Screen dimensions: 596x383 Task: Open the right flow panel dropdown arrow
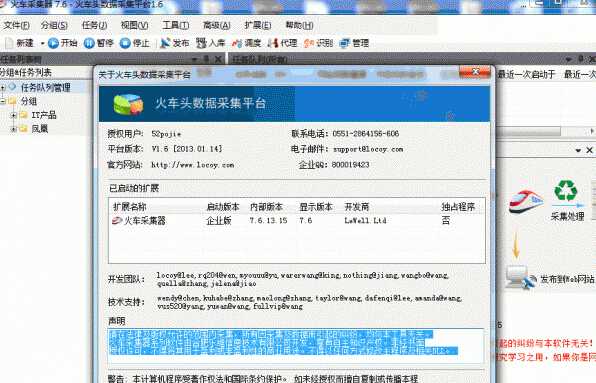578,150
